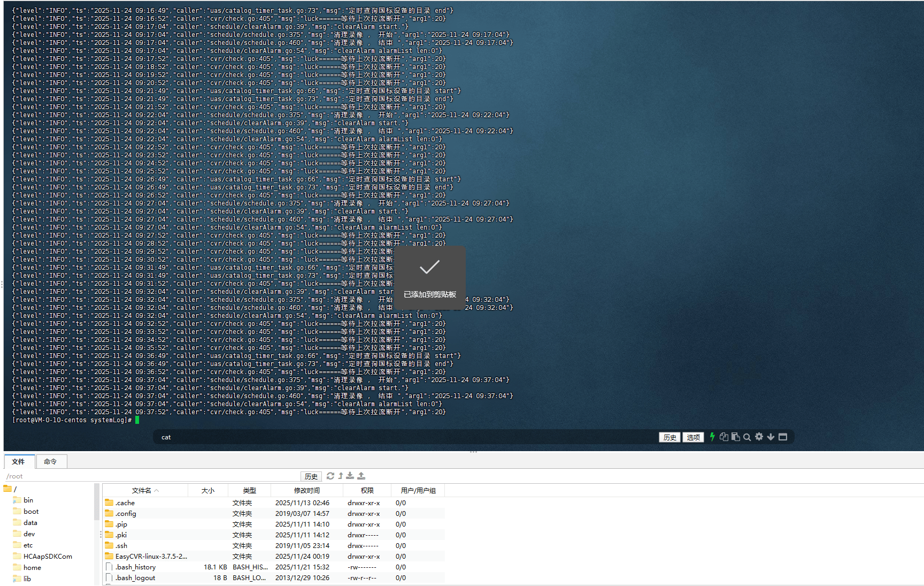
Task: Open terminal settings gear icon
Action: pos(759,437)
